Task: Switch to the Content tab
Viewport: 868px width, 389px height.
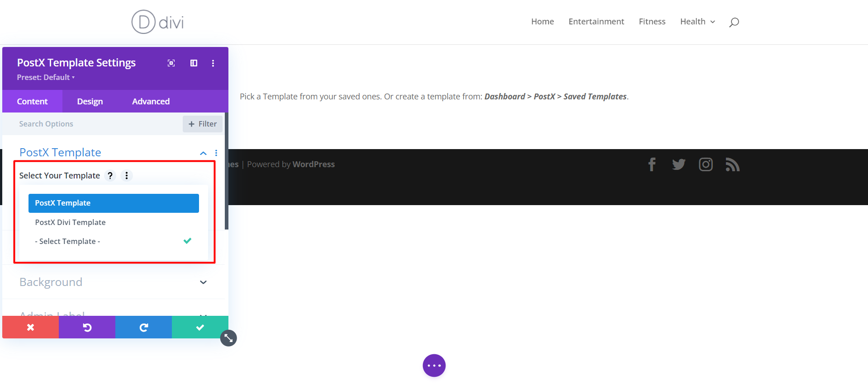Action: 32,101
